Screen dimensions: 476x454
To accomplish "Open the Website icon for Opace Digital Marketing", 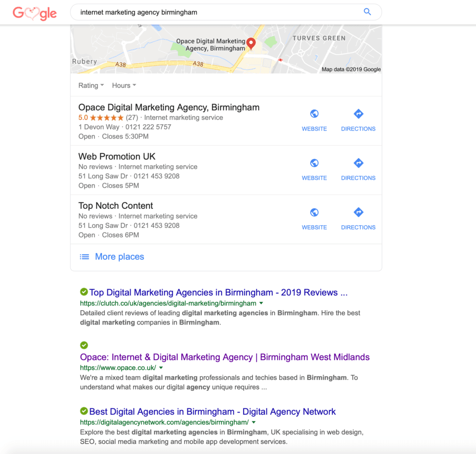I will click(x=314, y=113).
